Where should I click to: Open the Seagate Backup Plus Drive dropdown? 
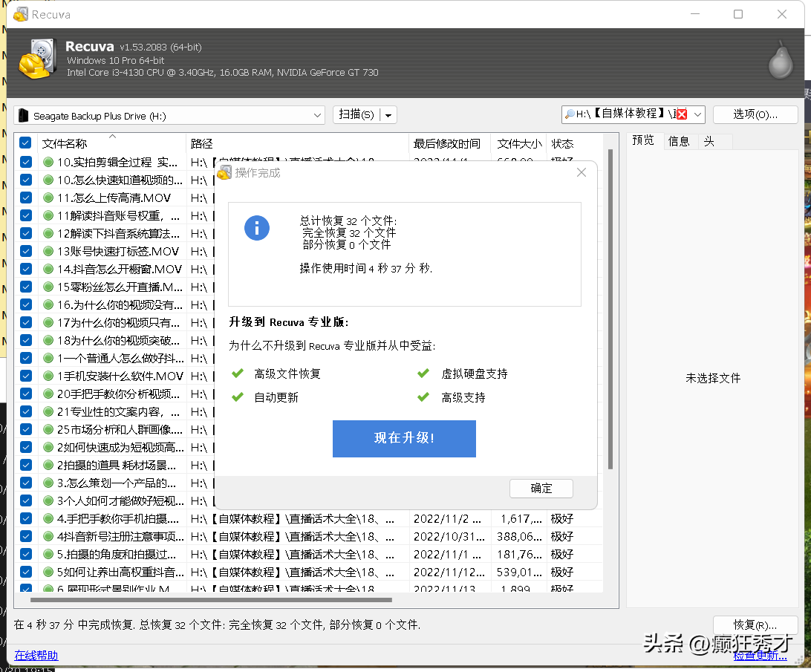coord(169,115)
